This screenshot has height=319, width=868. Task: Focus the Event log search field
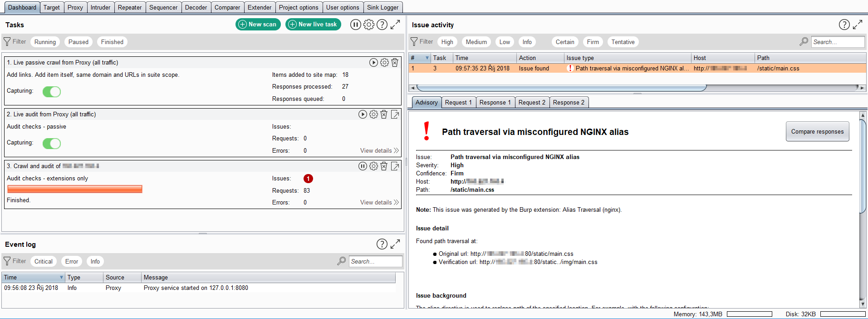376,261
